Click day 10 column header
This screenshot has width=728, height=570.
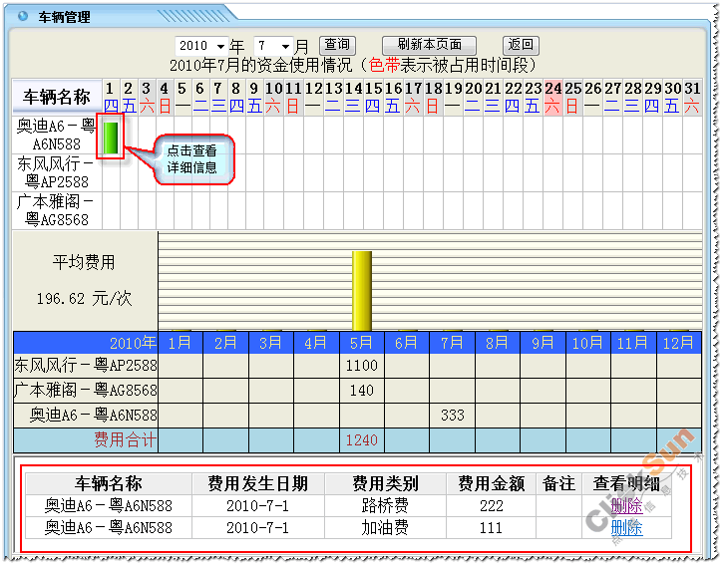[x=273, y=97]
